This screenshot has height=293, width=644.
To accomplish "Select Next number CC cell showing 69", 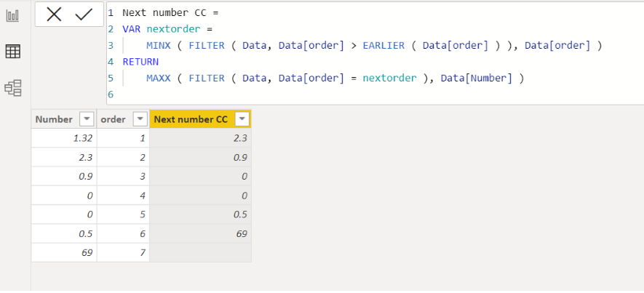I will [200, 233].
